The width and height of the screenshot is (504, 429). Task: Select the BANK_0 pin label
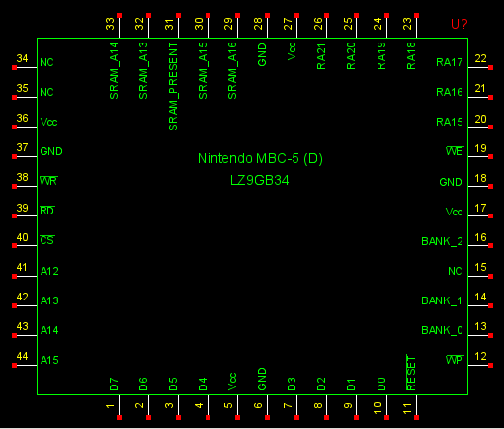442,330
